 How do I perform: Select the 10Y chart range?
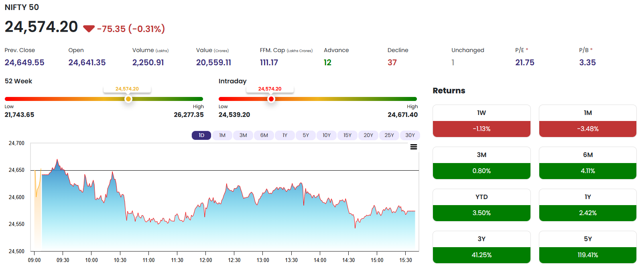pos(327,135)
